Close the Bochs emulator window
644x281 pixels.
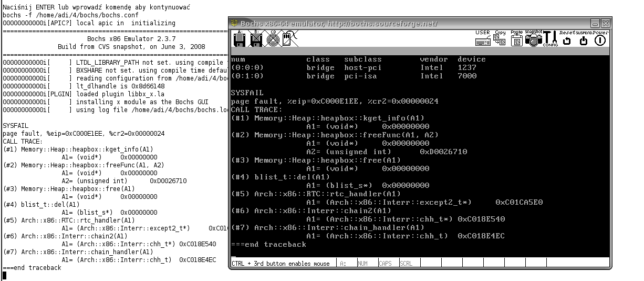tap(606, 24)
